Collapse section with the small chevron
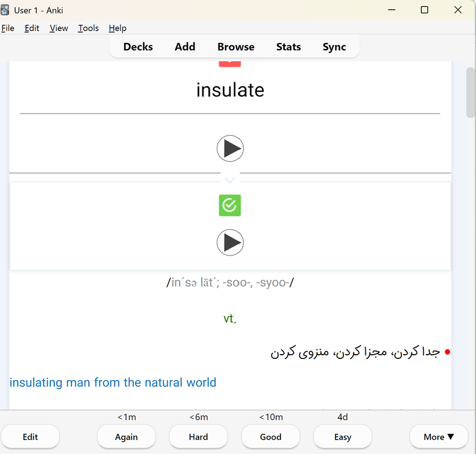The height and width of the screenshot is (454, 476). 230,180
